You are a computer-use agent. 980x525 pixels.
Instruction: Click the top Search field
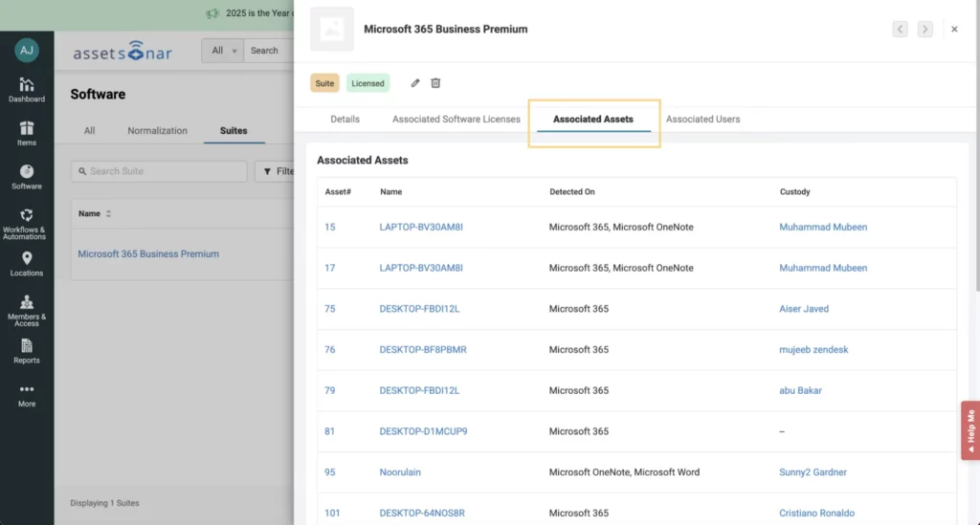click(269, 51)
